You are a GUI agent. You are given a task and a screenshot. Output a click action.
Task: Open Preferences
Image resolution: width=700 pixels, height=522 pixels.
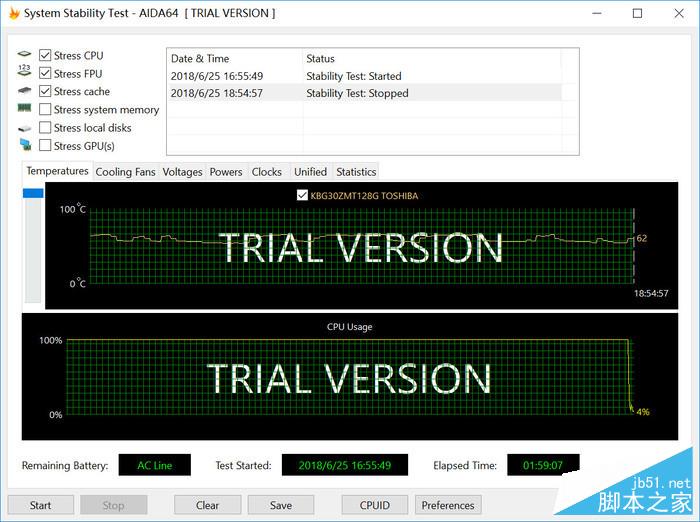(448, 505)
